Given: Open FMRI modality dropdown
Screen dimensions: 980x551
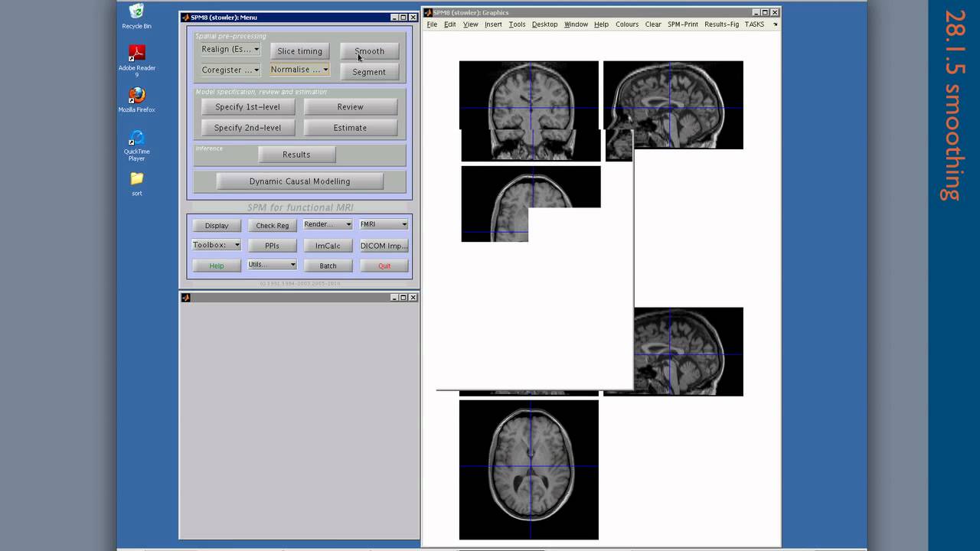Looking at the screenshot, I should [x=384, y=224].
